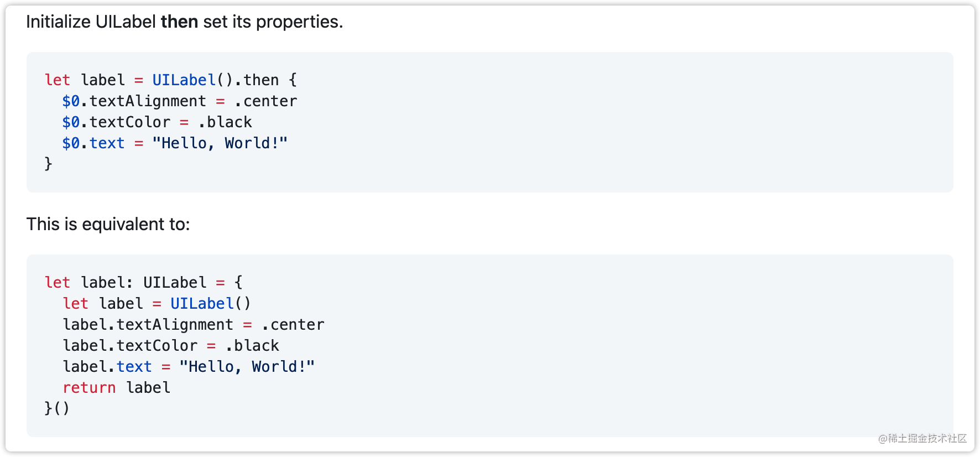Click '.center' value in second block
The image size is (980, 457).
coord(293,325)
